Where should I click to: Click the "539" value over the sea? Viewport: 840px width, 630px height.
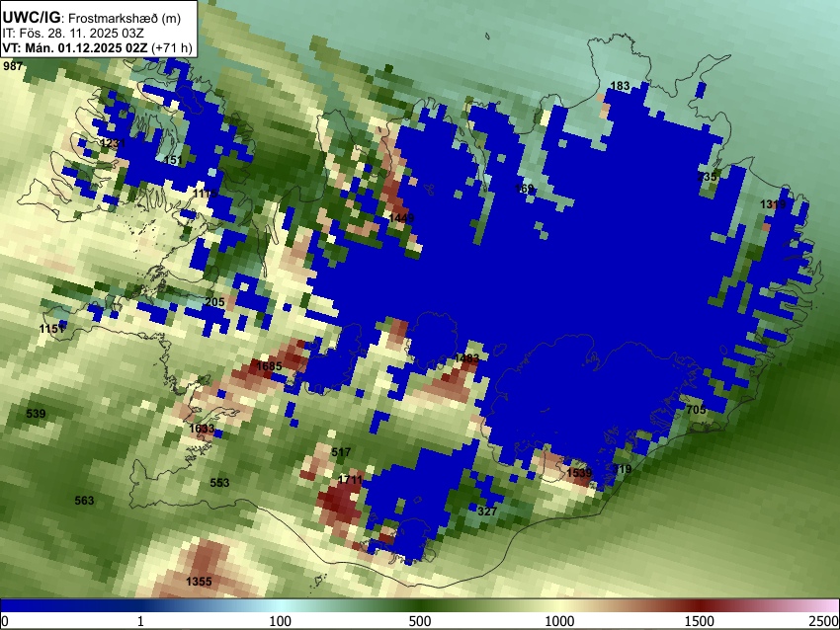coord(36,414)
